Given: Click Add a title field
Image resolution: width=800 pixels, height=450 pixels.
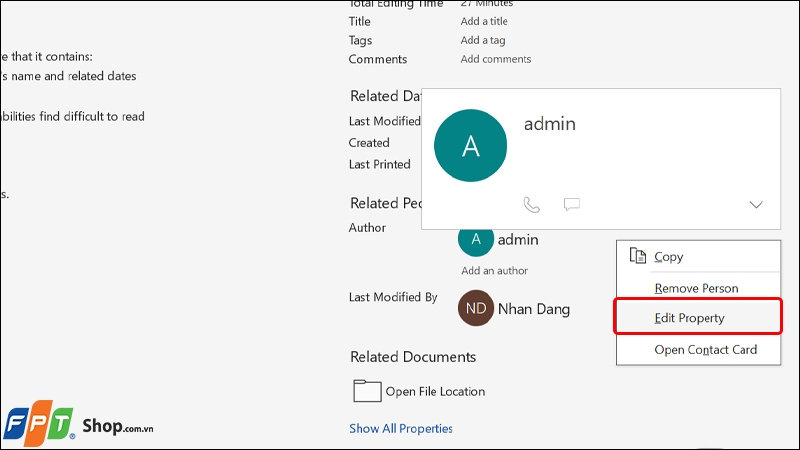Looking at the screenshot, I should click(484, 21).
